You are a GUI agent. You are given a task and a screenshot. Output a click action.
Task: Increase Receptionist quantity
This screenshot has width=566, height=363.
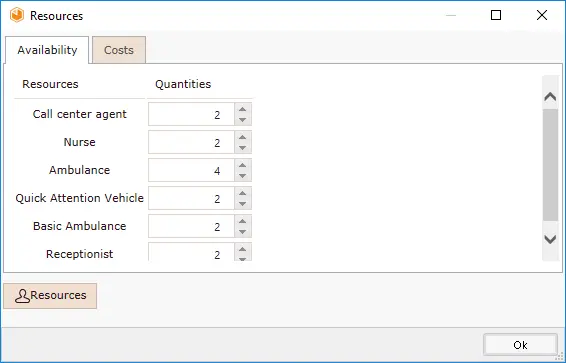pyautogui.click(x=243, y=249)
